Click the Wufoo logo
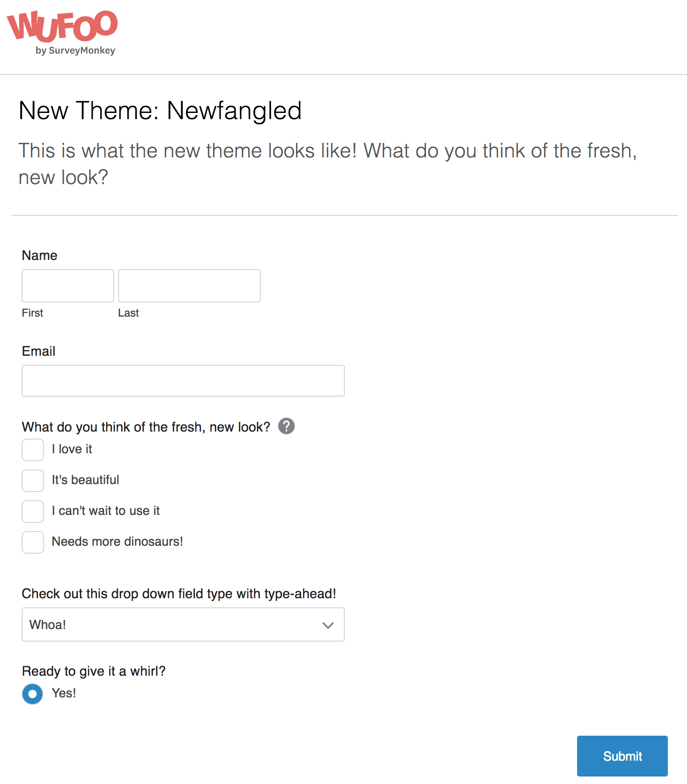Screen dimensions: 687x784 coord(62,25)
